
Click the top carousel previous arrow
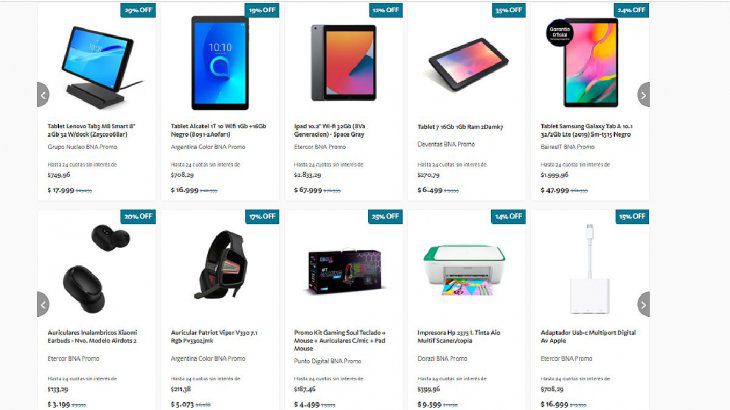tap(43, 95)
